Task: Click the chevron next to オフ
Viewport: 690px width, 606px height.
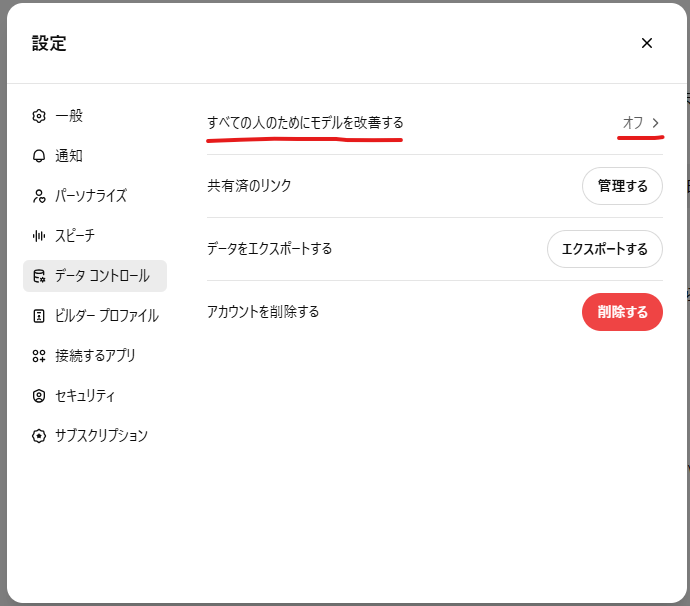Action: (655, 123)
